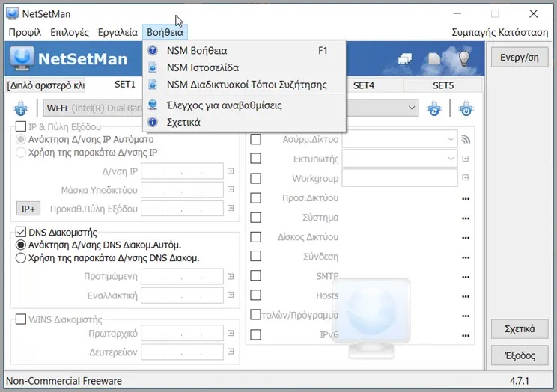Open Σύστημα settings ellipsis
Image resolution: width=557 pixels, height=392 pixels.
[466, 218]
